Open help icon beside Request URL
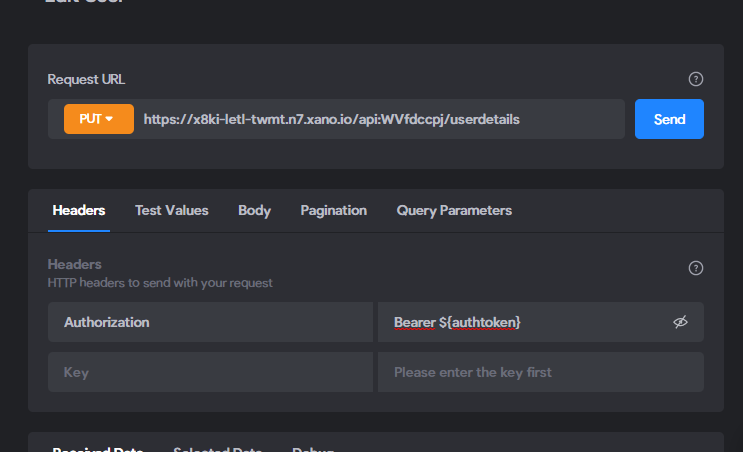Screen dimensions: 743x452 (696, 79)
